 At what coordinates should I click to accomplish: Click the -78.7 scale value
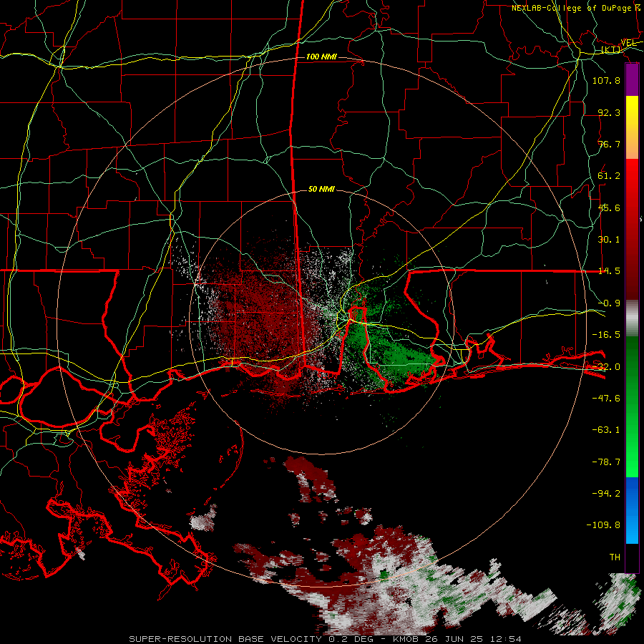point(606,462)
